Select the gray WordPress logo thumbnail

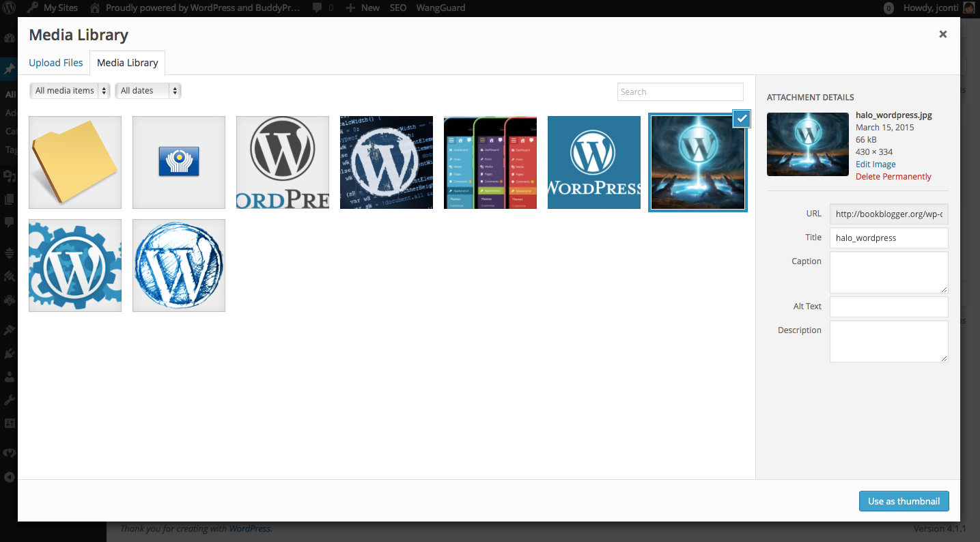283,162
